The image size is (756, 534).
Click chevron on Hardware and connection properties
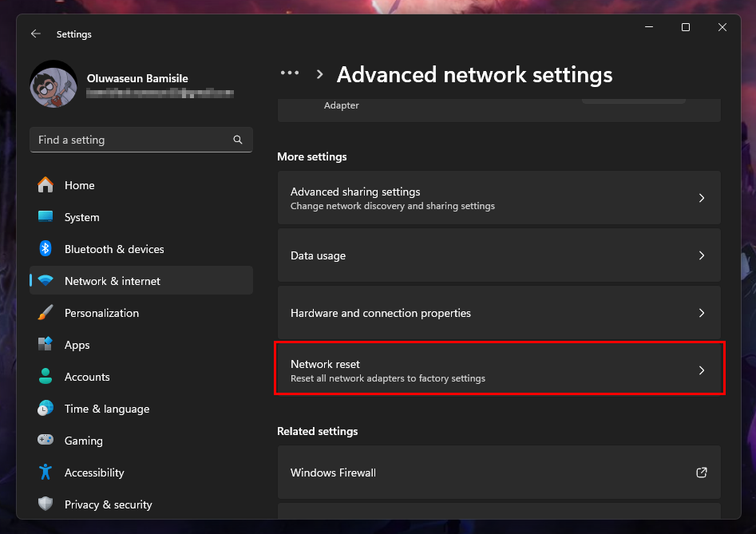[702, 313]
